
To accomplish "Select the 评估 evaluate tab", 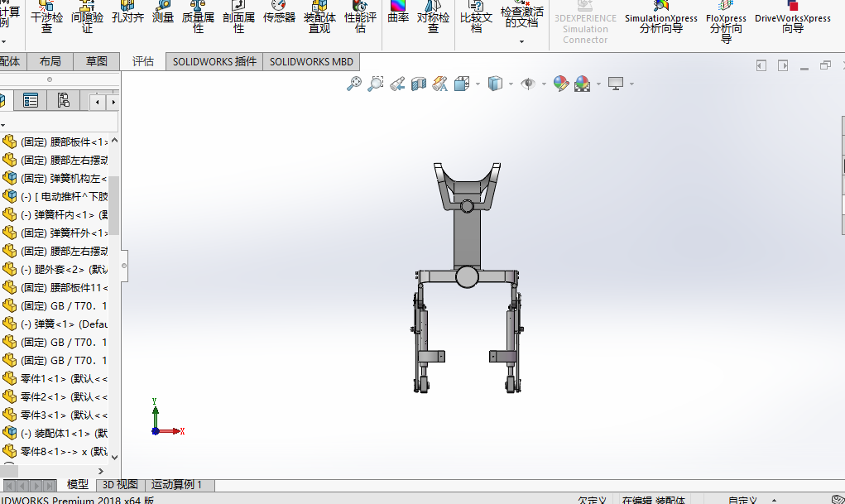I will (143, 61).
